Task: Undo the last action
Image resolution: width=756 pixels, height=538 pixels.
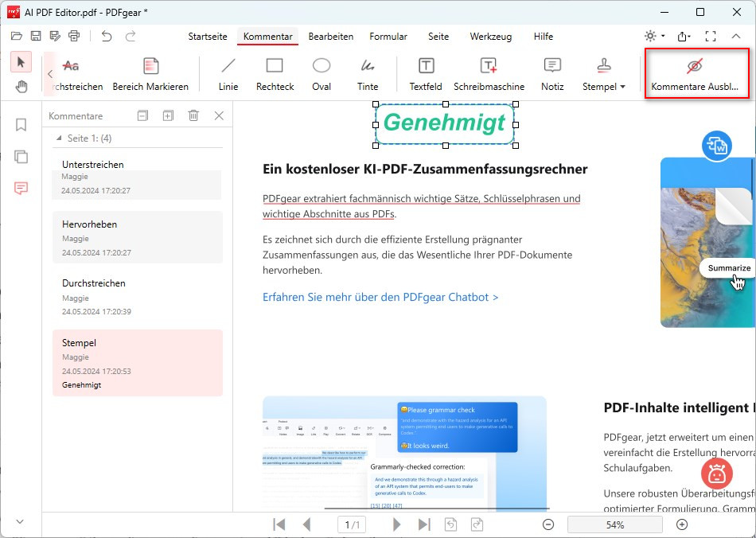Action: pos(107,36)
